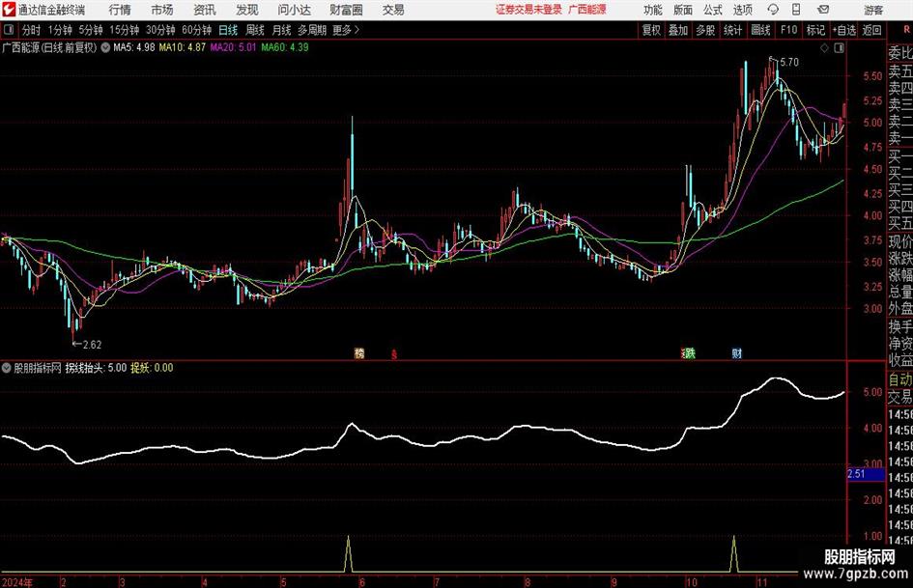This screenshot has width=913, height=588.
Task: Open the 榜 marker icon below chart
Action: click(359, 353)
